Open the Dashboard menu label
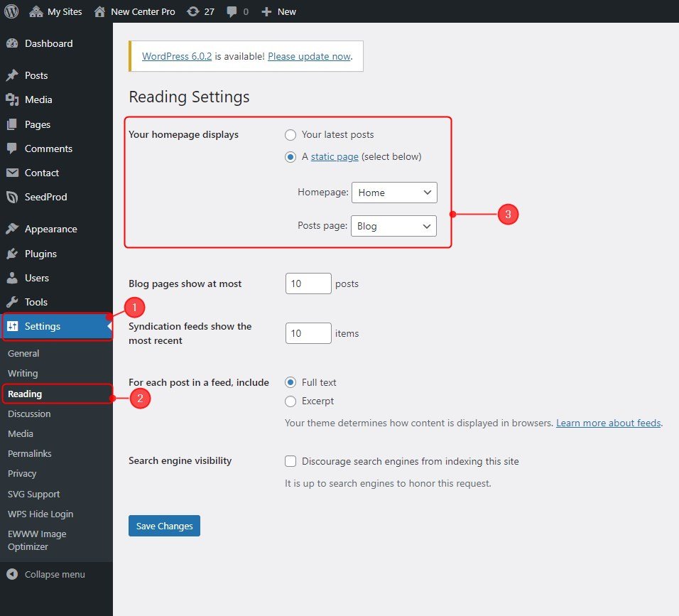 pos(48,43)
